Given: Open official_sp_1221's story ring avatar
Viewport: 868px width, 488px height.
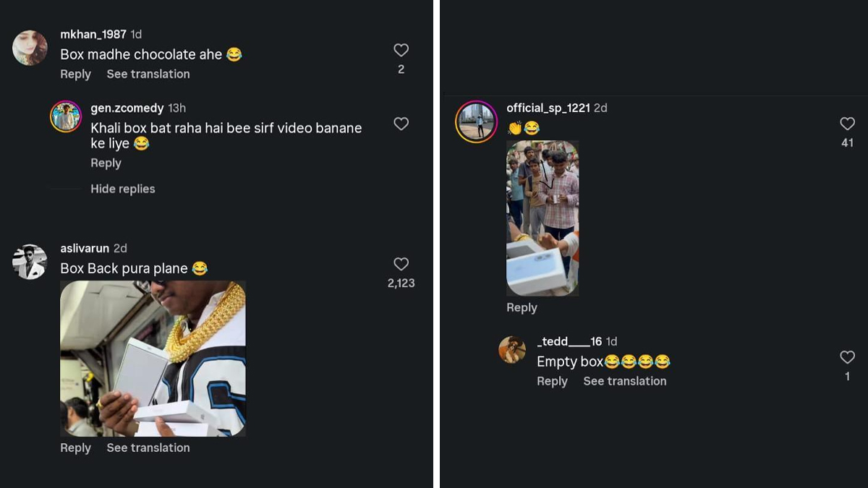Looking at the screenshot, I should 477,121.
